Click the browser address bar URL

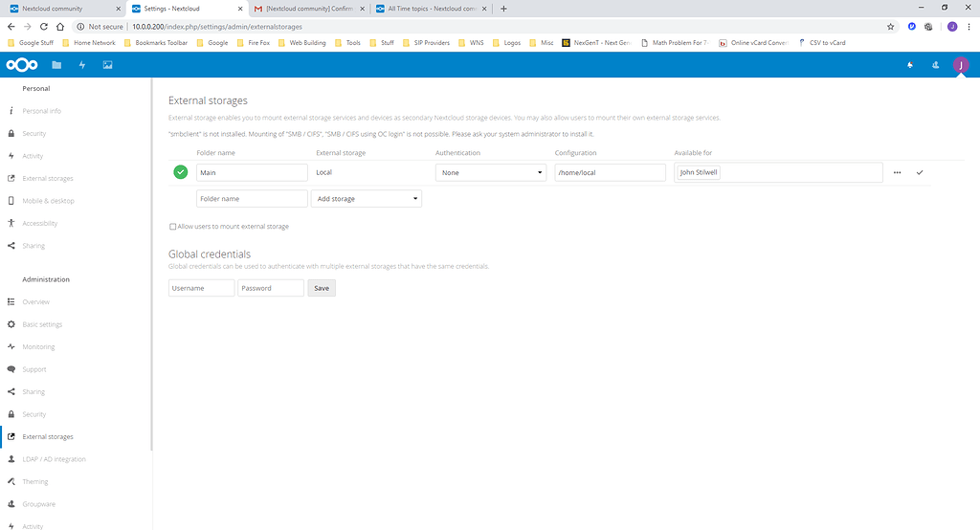coord(217,27)
